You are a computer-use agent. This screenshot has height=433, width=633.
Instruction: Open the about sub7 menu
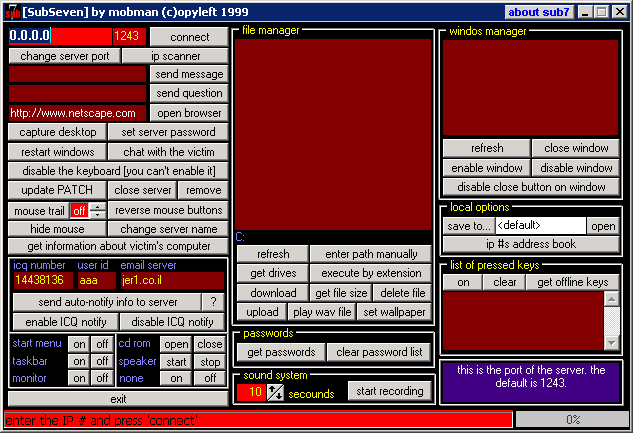tap(537, 12)
